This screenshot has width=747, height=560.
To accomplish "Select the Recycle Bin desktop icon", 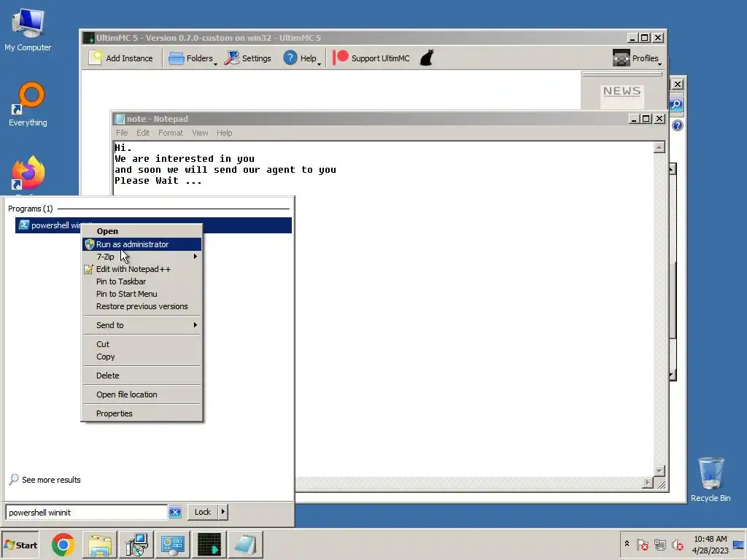I will coord(711,479).
